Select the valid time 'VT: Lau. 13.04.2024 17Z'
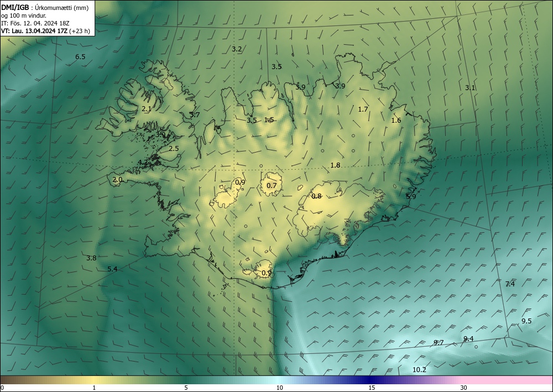This screenshot has width=553, height=392. point(34,31)
